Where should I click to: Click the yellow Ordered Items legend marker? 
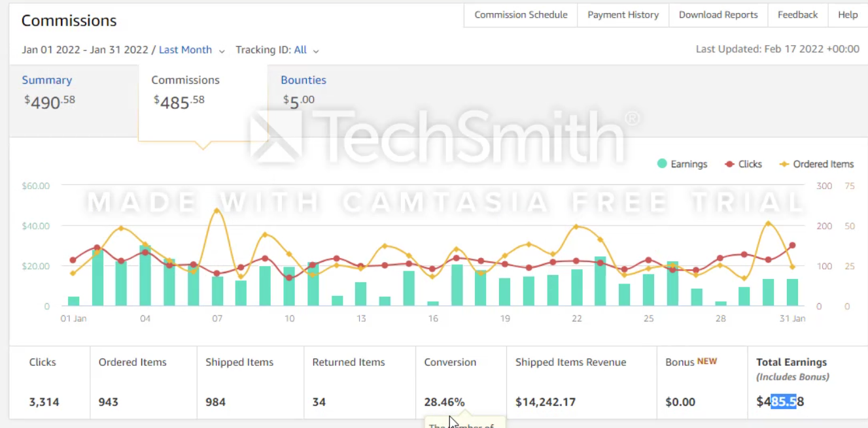point(784,164)
